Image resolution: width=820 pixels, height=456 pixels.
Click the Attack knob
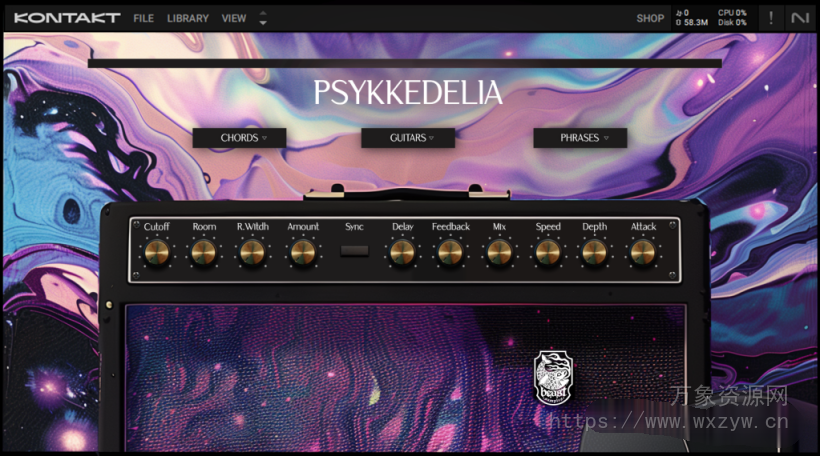pos(643,253)
